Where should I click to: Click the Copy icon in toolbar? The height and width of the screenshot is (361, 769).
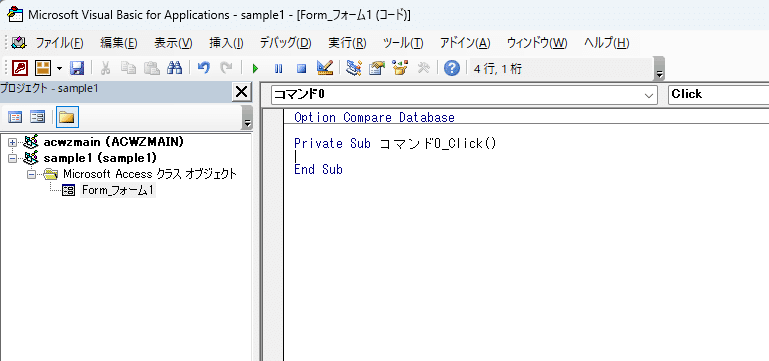128,68
